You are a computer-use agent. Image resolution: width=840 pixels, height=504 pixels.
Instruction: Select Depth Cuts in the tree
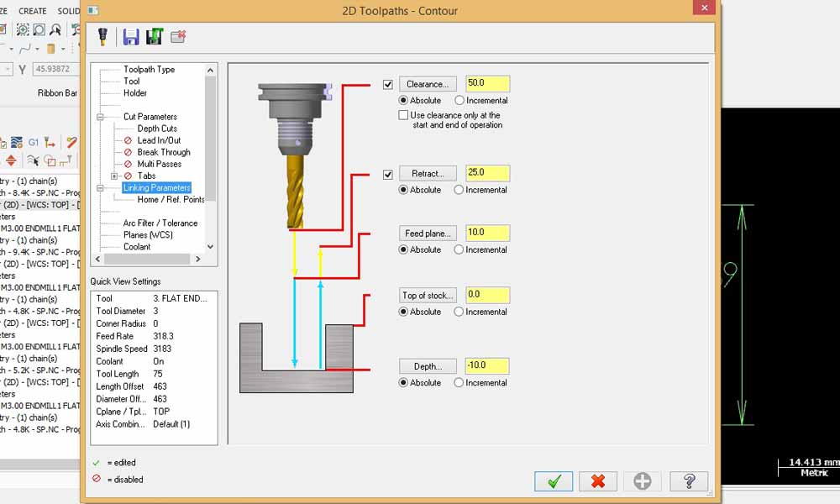click(x=157, y=129)
